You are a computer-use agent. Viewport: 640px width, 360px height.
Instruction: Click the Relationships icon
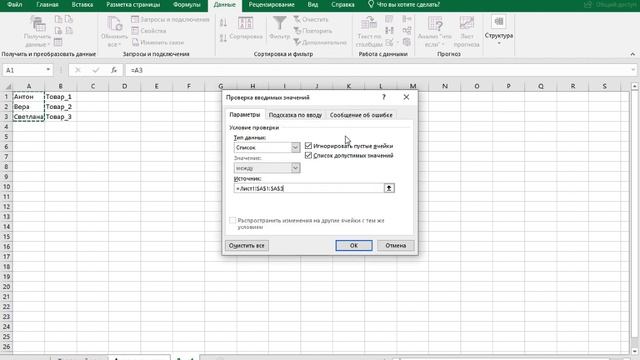point(407,31)
